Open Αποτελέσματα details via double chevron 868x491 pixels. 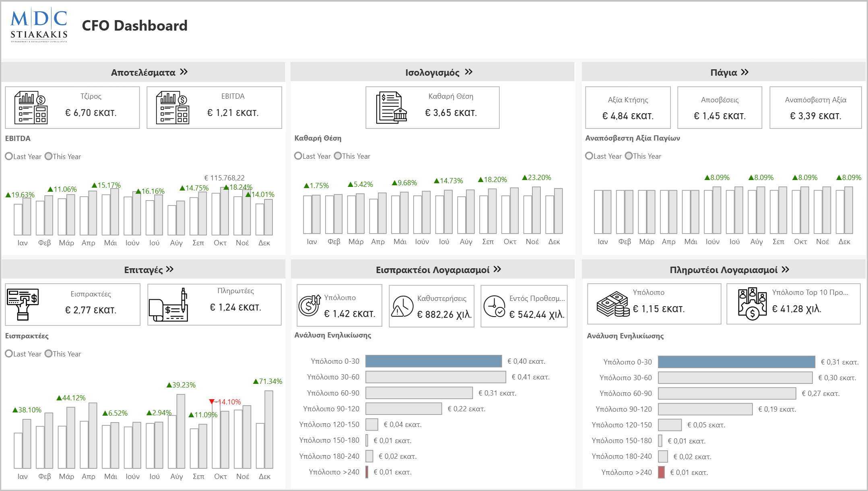184,72
